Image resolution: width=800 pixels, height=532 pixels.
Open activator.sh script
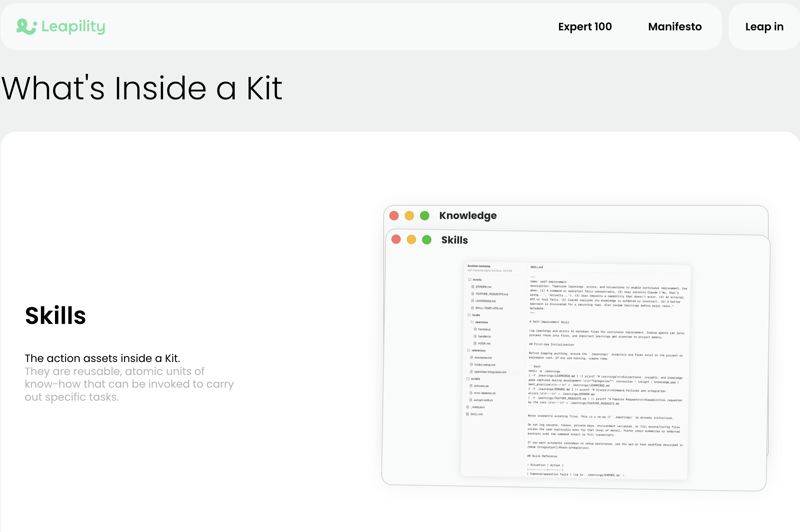pos(479,386)
